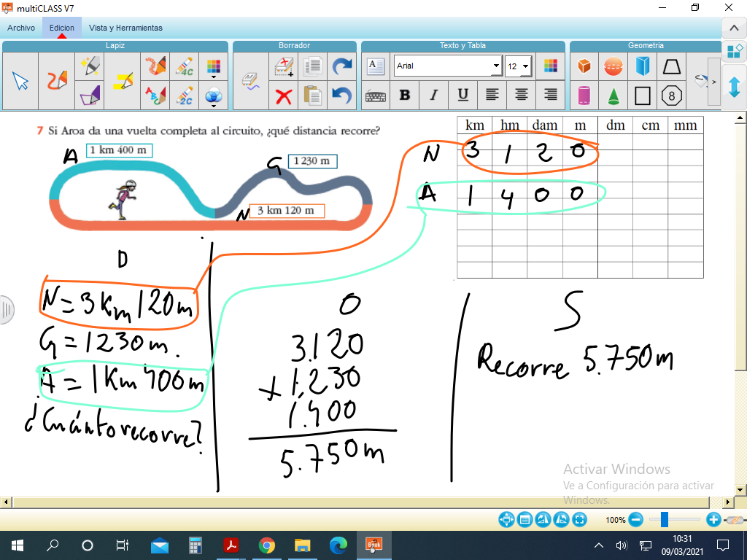
Task: Select the arrow pointer tool
Action: [x=20, y=81]
